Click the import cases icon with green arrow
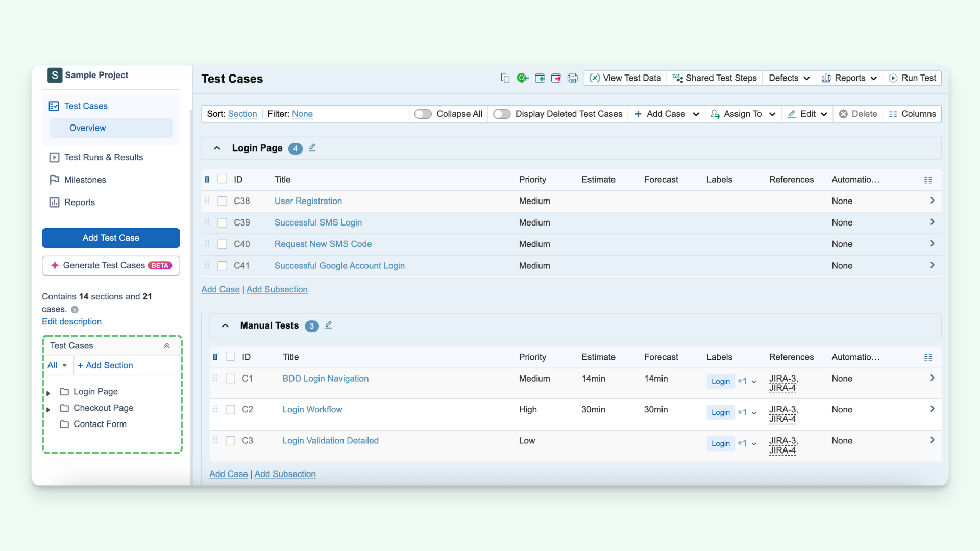The image size is (980, 551). [x=540, y=78]
